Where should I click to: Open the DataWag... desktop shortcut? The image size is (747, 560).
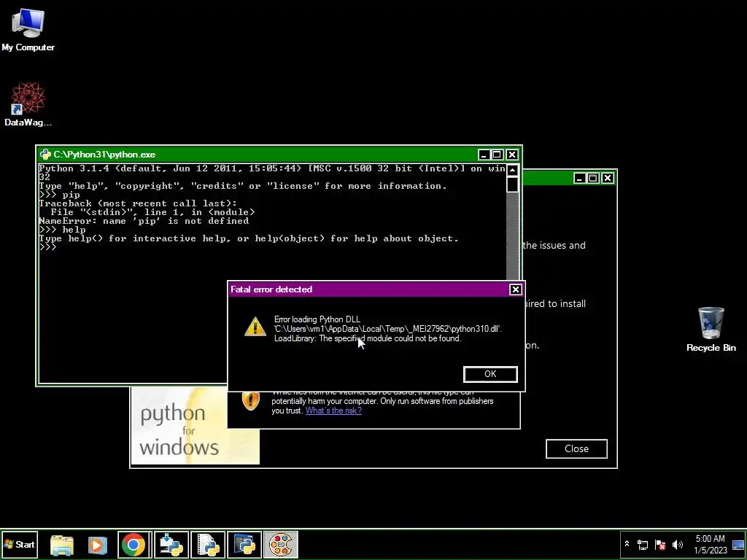pos(28,104)
